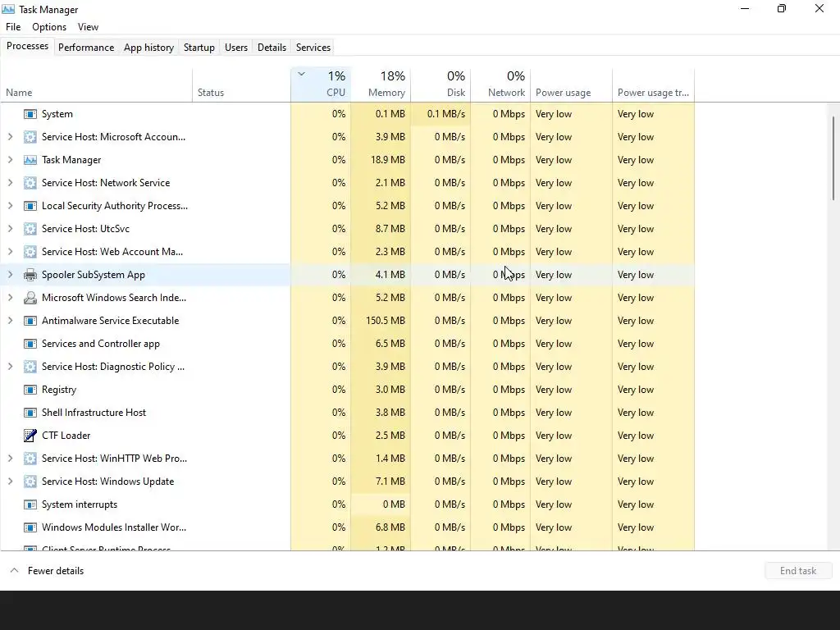Expand Antimalware Service Executable group
This screenshot has width=840, height=630.
pyautogui.click(x=10, y=321)
